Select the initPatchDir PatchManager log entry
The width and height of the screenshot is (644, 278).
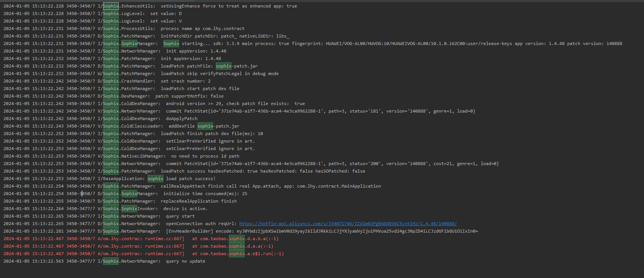coord(225,36)
